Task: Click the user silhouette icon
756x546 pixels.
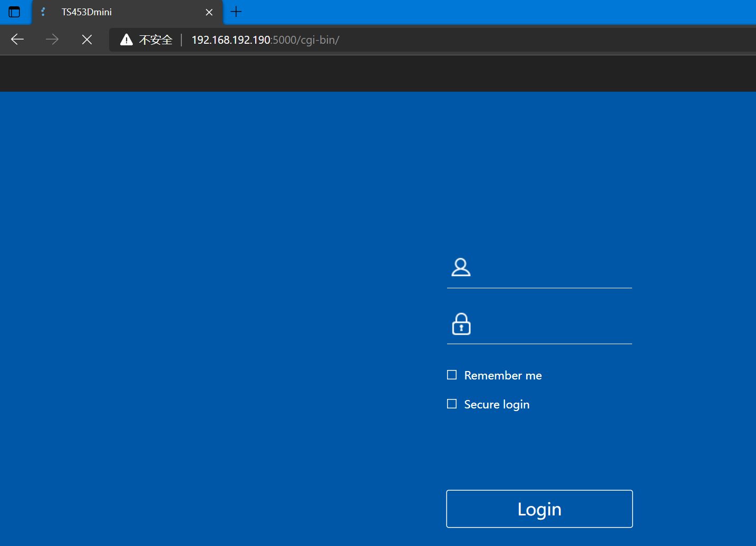Action: (461, 268)
